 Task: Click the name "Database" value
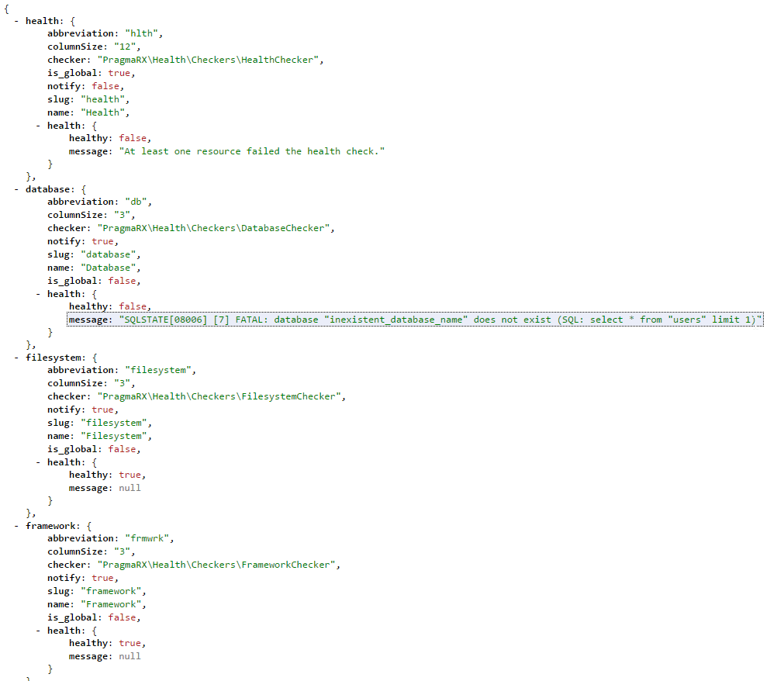point(108,268)
